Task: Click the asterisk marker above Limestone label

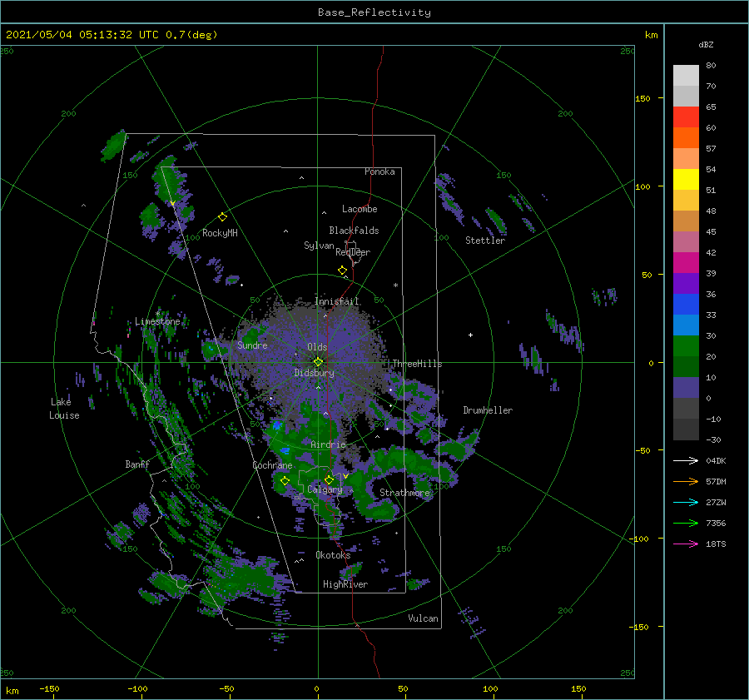Action: click(x=157, y=314)
